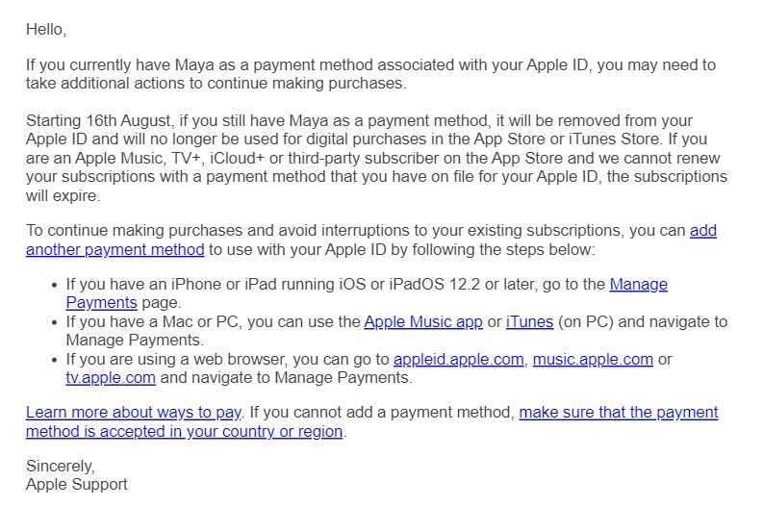This screenshot has width=763, height=532.
Task: Click the 'Apple Support' signature
Action: coord(76,484)
